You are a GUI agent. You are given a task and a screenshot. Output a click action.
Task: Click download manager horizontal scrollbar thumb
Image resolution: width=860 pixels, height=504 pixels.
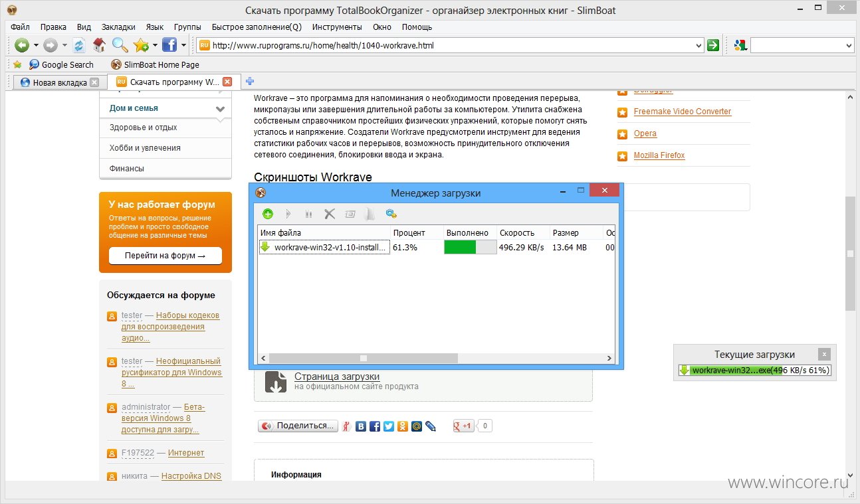(364, 358)
